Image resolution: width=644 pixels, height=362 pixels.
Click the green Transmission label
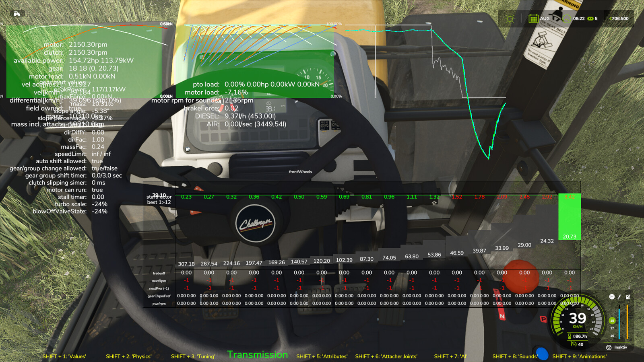click(x=257, y=355)
